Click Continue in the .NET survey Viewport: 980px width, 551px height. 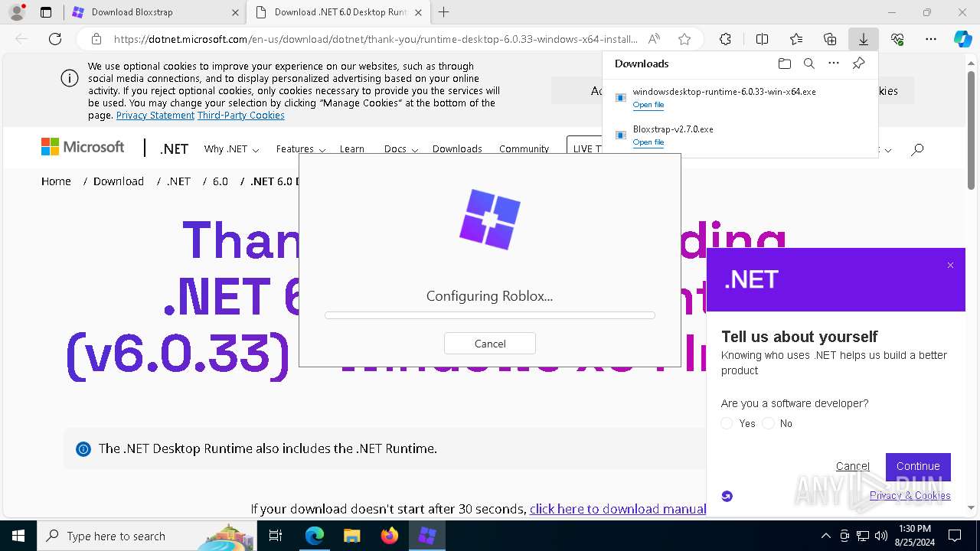pyautogui.click(x=918, y=466)
